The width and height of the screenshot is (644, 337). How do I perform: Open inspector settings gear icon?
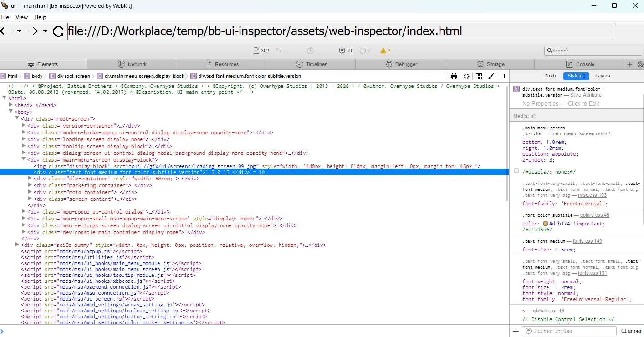point(640,64)
